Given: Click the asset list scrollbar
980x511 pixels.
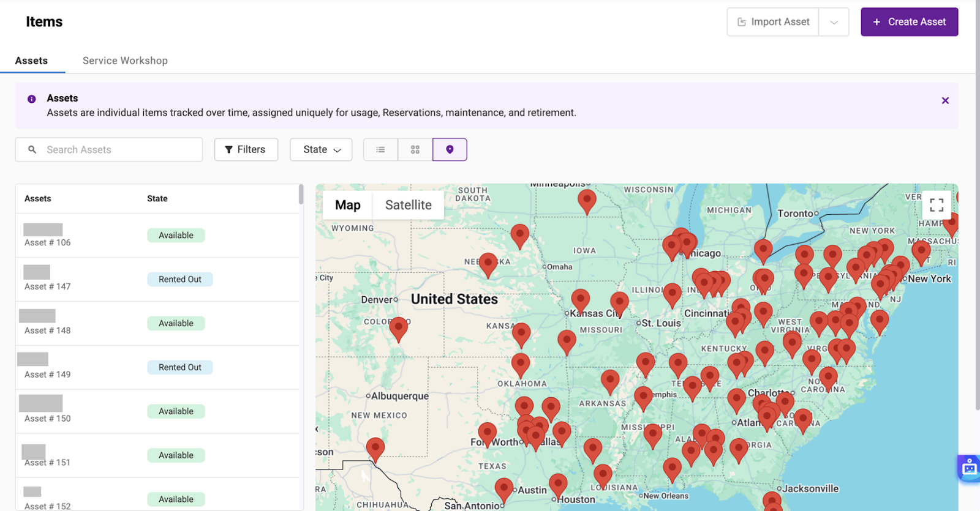Looking at the screenshot, I should click(x=301, y=195).
